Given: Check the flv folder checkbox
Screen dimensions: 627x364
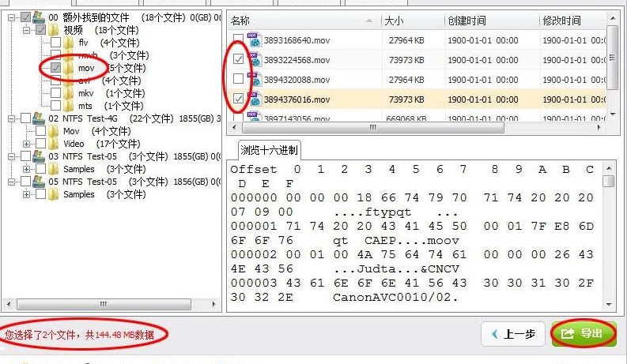Looking at the screenshot, I should pyautogui.click(x=55, y=43).
